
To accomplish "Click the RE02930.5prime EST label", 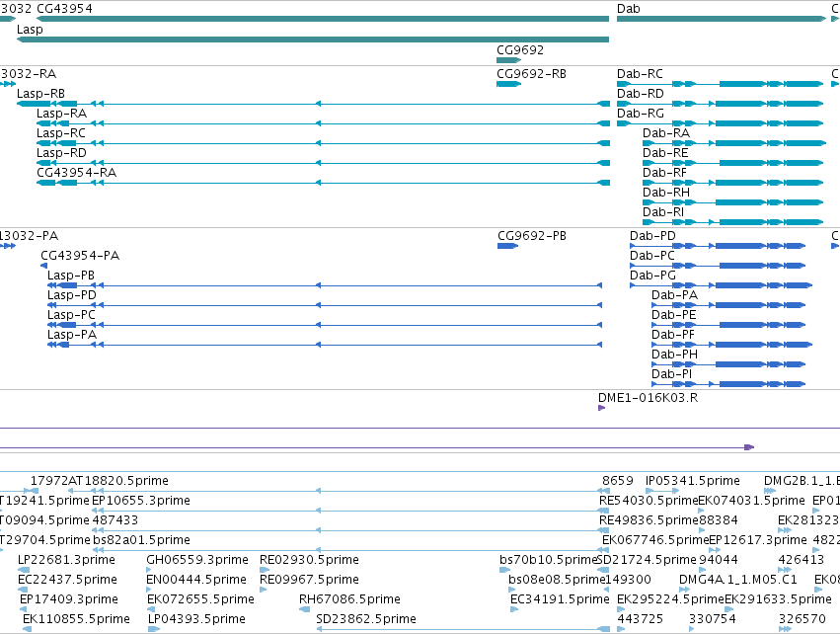I will coord(309,560).
